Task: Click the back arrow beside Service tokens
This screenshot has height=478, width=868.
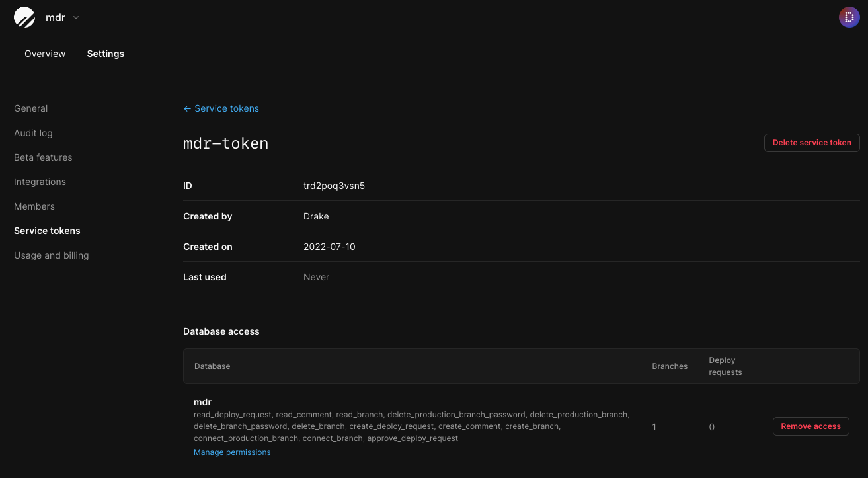Action: coord(187,108)
